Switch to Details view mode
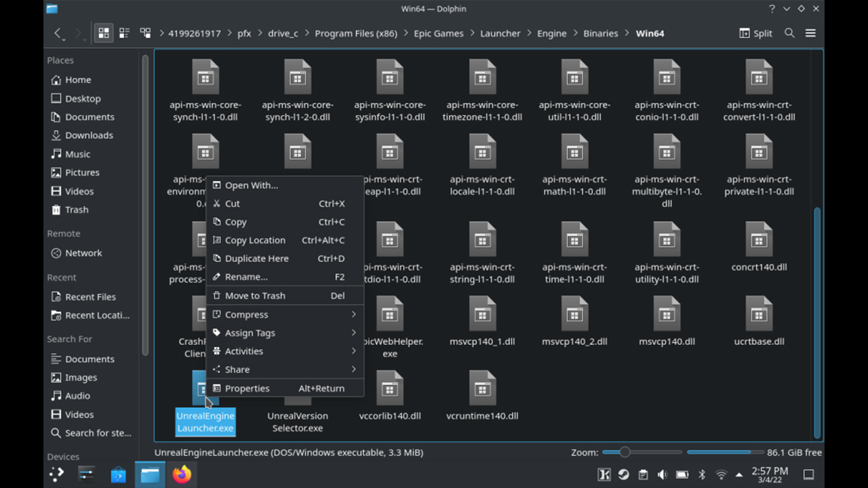 145,33
